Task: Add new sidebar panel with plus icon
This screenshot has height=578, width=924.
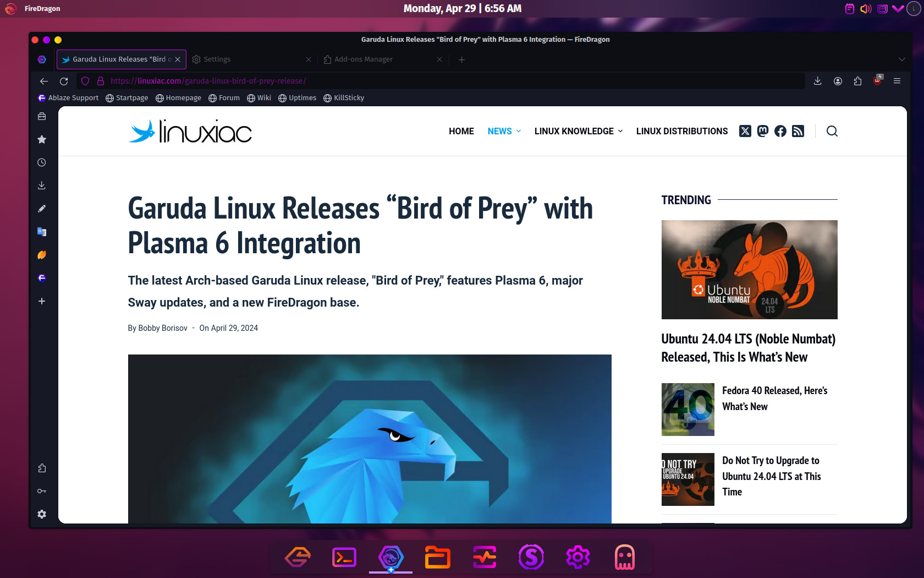Action: click(x=42, y=301)
